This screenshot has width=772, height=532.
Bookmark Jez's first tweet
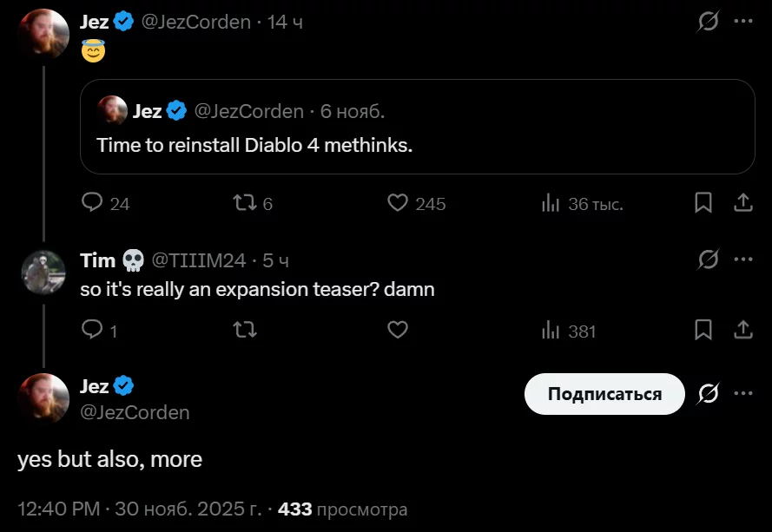(x=703, y=203)
